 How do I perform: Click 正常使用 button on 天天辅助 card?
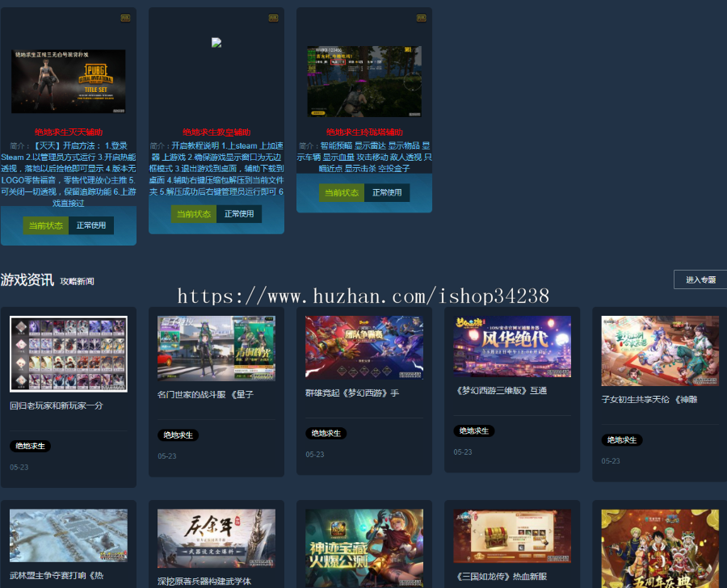[x=91, y=225]
